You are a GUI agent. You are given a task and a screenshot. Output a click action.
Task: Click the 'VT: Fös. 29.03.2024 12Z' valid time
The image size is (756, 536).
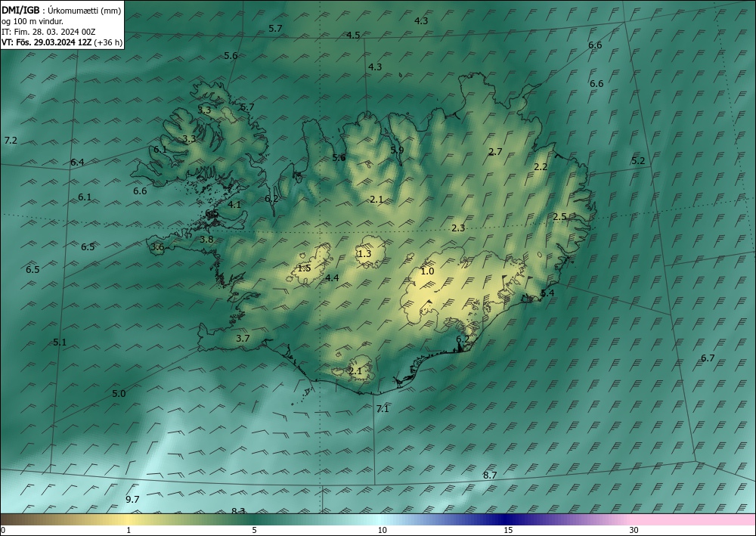[x=46, y=42]
